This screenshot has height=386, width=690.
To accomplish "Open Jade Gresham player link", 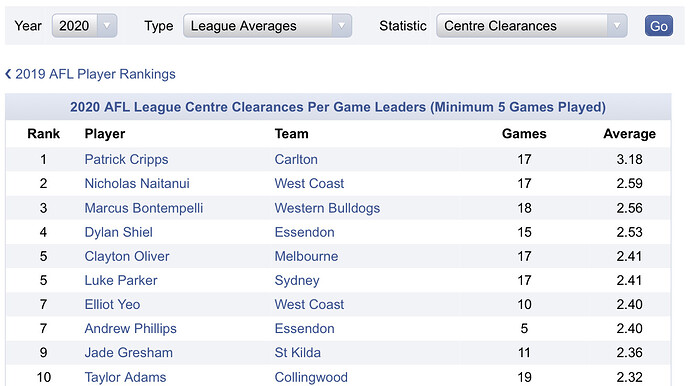I will click(128, 353).
